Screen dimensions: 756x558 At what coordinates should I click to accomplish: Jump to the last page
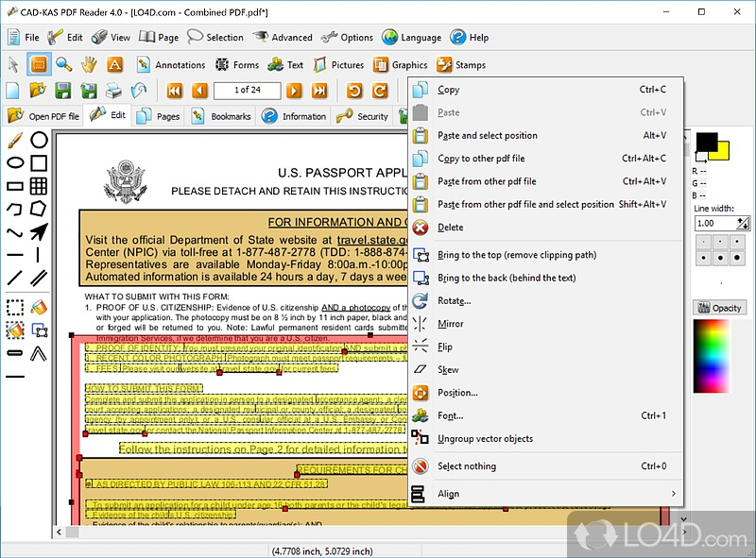(319, 91)
